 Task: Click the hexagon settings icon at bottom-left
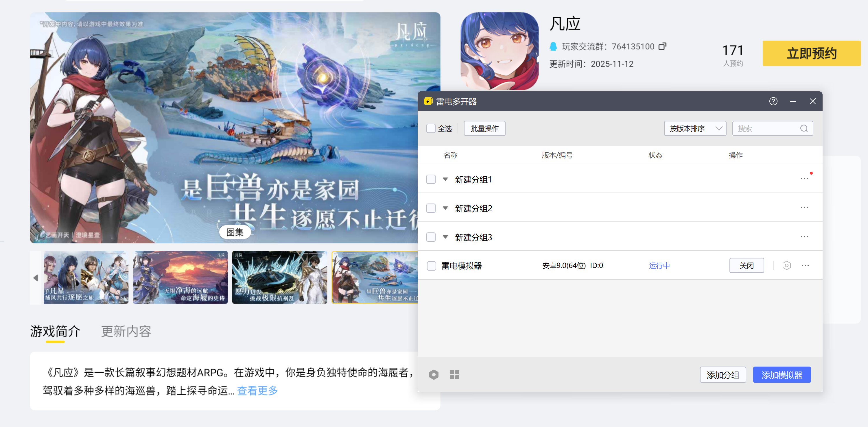pyautogui.click(x=434, y=374)
